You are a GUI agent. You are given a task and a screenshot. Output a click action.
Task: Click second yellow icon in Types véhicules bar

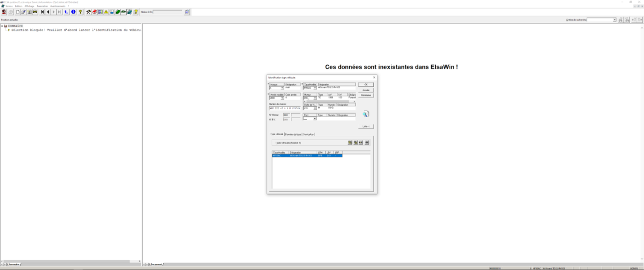(355, 142)
